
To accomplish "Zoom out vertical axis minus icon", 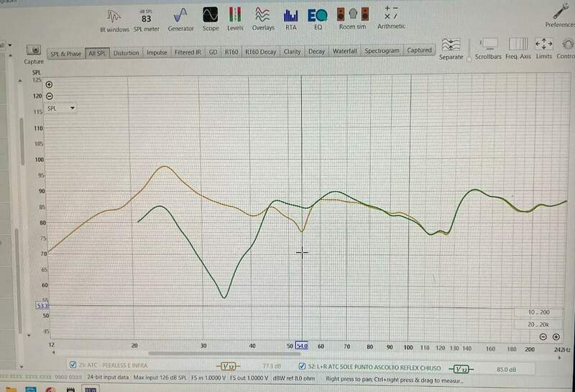I will tap(49, 96).
